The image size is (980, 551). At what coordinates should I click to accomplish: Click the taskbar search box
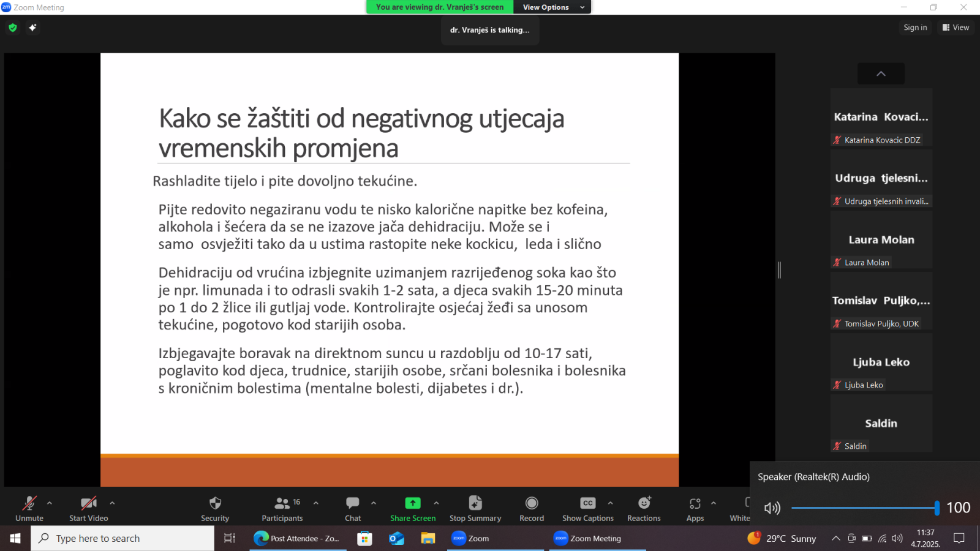tap(123, 538)
